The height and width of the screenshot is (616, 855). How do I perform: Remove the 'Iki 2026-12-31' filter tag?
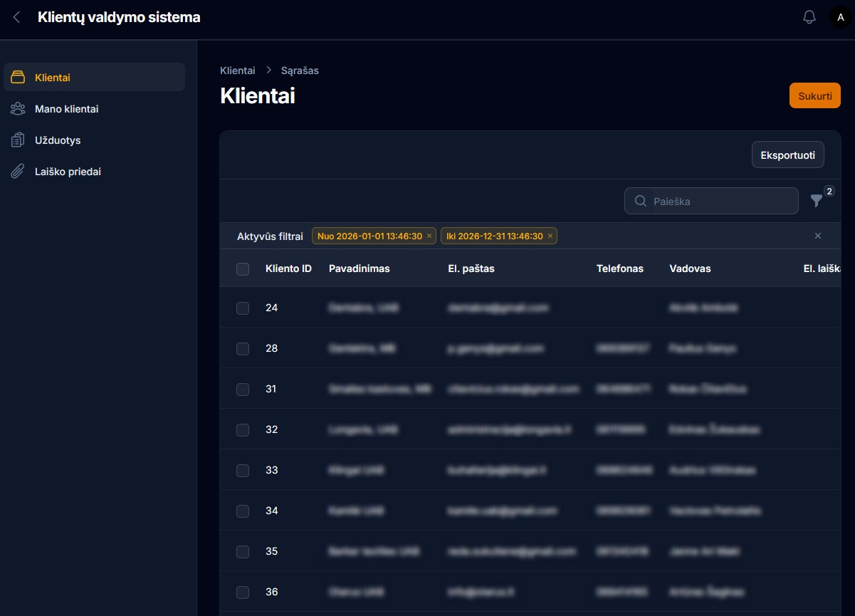pyautogui.click(x=550, y=236)
